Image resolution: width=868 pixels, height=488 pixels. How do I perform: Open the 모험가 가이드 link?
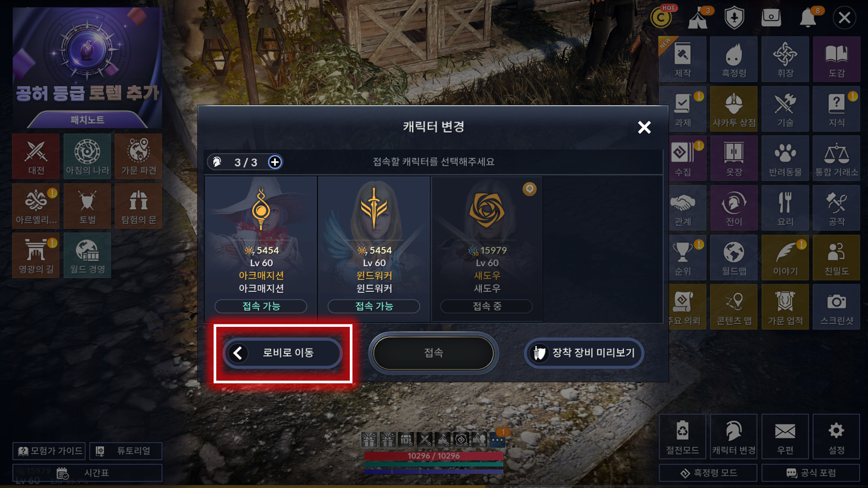pyautogui.click(x=49, y=451)
